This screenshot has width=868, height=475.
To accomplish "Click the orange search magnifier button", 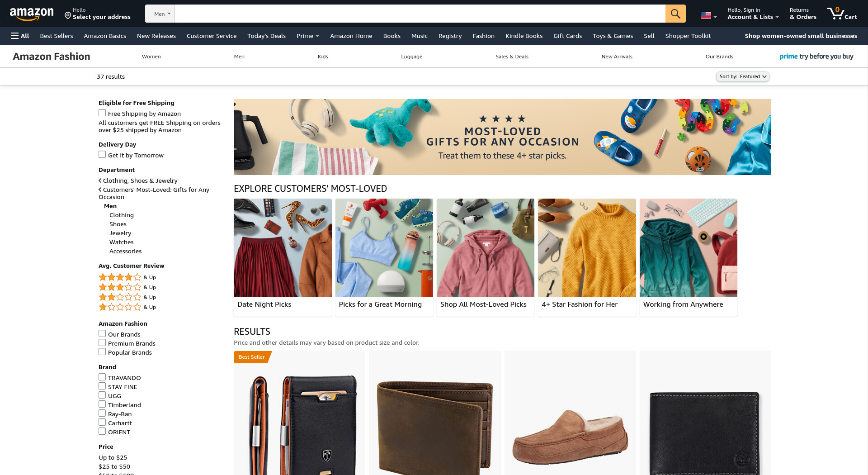I will pyautogui.click(x=675, y=14).
